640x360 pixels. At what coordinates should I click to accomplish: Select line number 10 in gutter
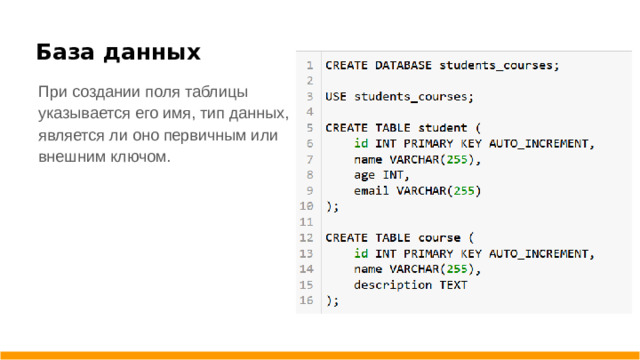307,206
